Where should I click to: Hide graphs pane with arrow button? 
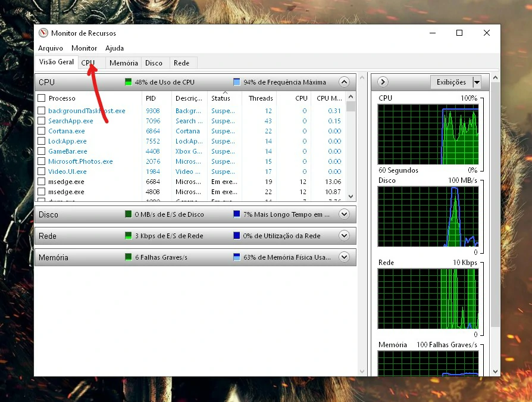[x=383, y=82]
